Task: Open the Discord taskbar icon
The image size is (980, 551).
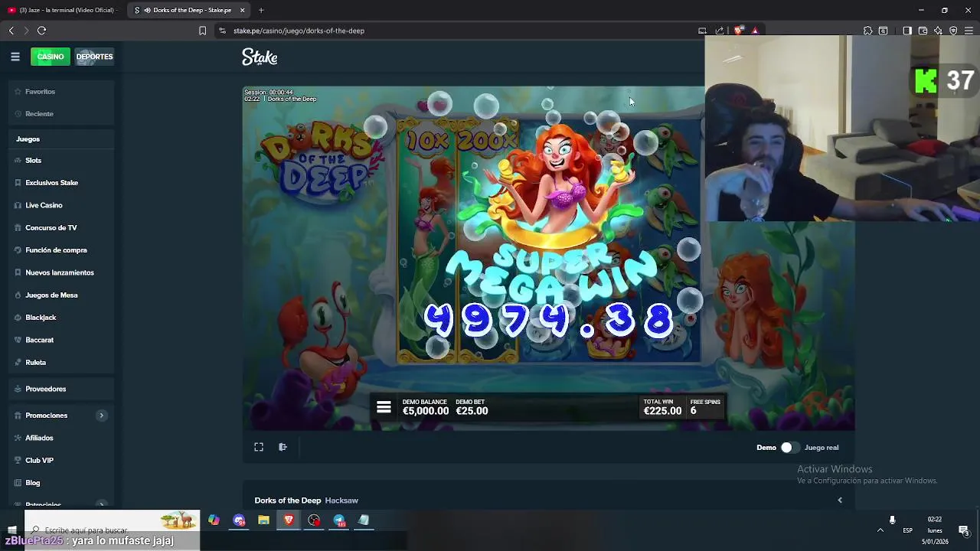Action: [239, 520]
